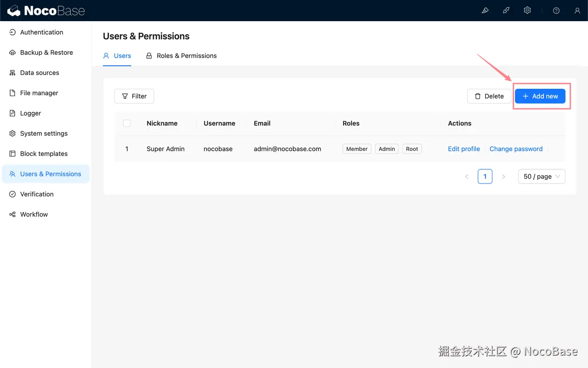
Task: Open the plugin manager rocket icon
Action: (x=506, y=11)
